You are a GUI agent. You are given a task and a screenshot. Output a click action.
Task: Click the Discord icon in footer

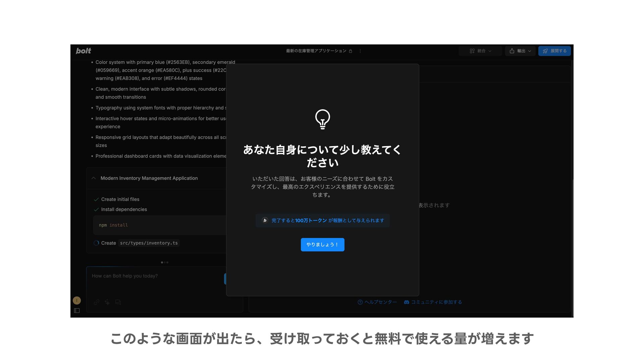[407, 302]
